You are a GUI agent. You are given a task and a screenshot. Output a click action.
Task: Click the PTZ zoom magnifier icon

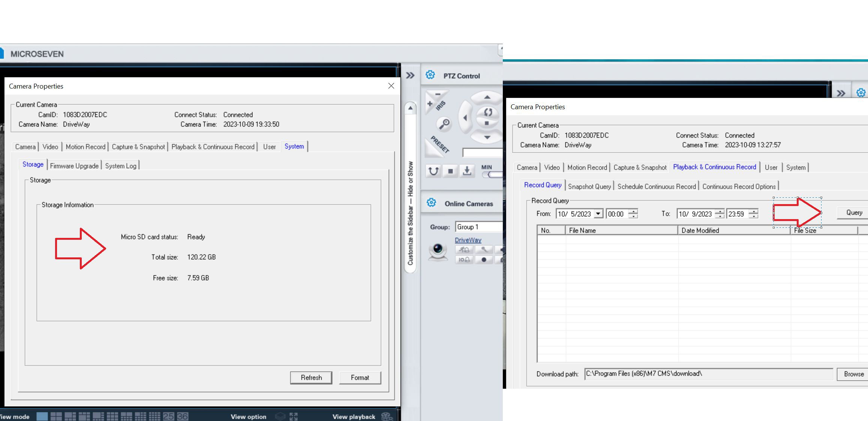444,124
